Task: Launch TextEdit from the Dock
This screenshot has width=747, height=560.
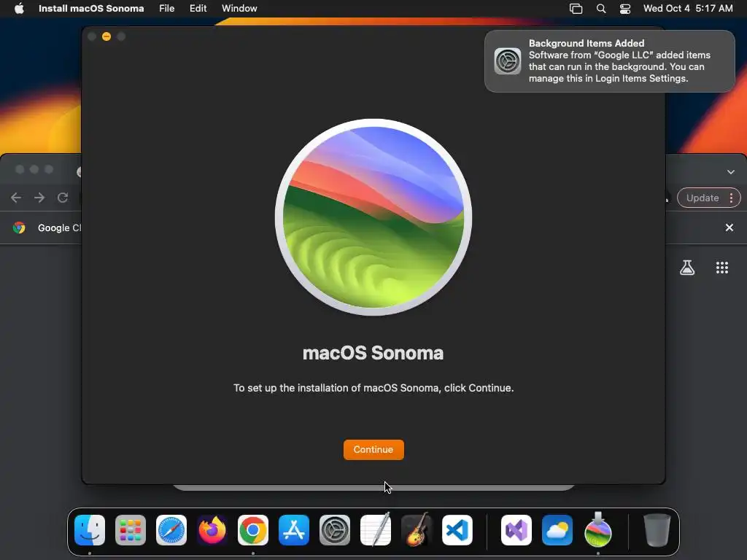Action: pyautogui.click(x=376, y=530)
